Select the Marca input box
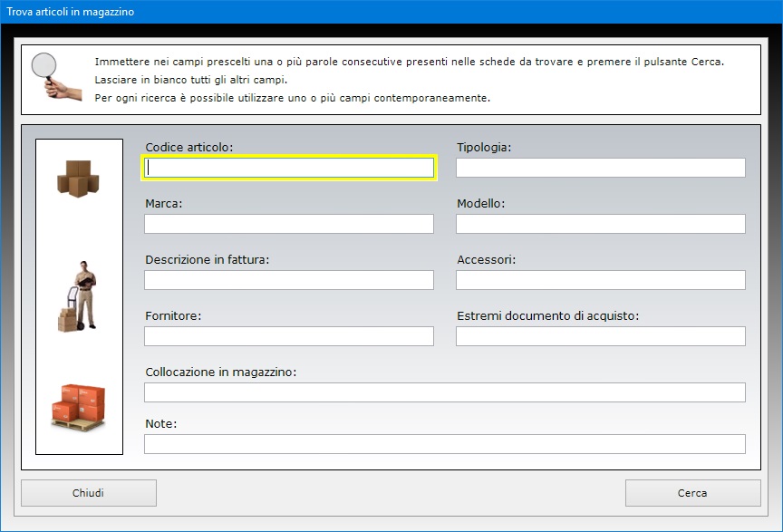Screen dimensions: 783x532 [289, 224]
